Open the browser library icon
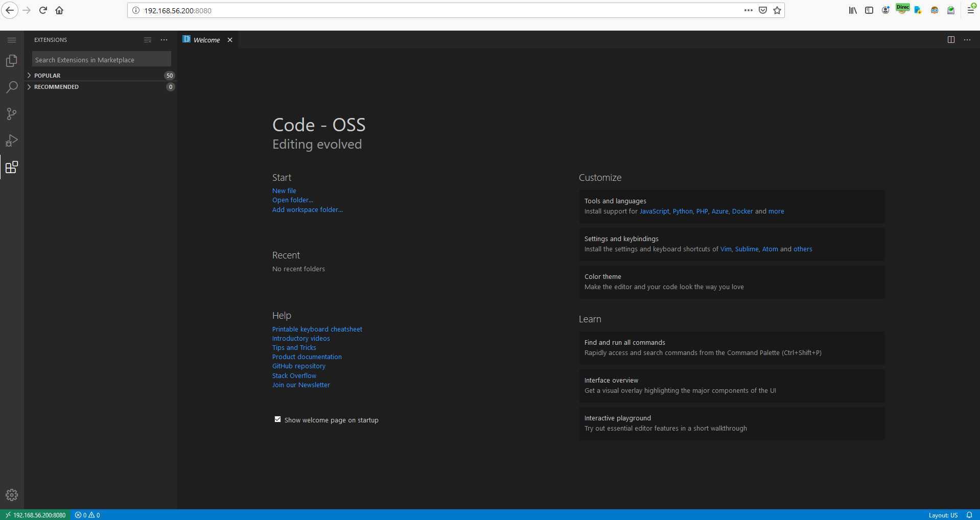Viewport: 980px width, 520px height. pyautogui.click(x=853, y=10)
